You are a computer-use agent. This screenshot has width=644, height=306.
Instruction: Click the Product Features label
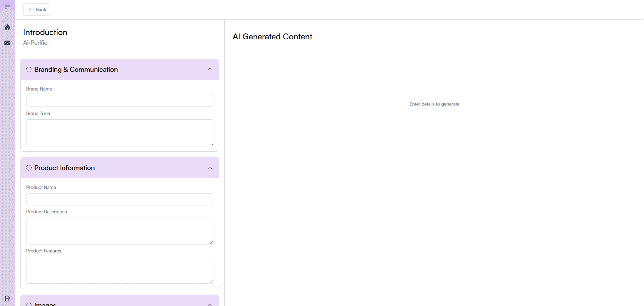[44, 251]
